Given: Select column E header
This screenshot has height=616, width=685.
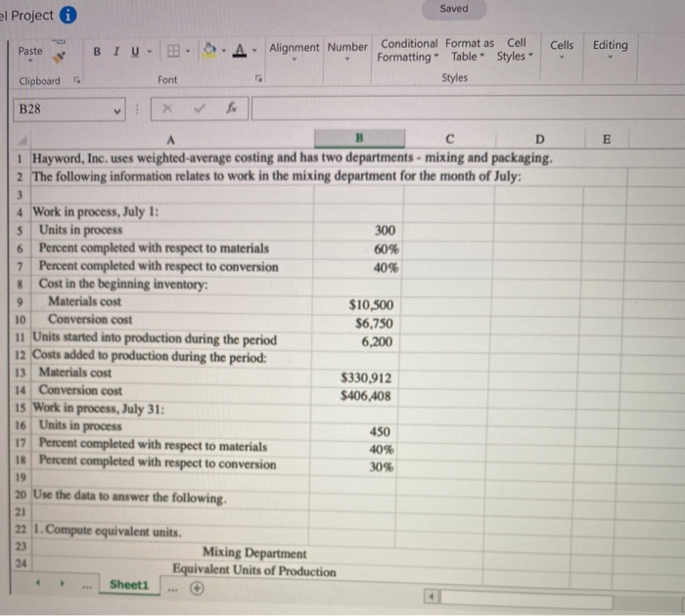Looking at the screenshot, I should [607, 139].
